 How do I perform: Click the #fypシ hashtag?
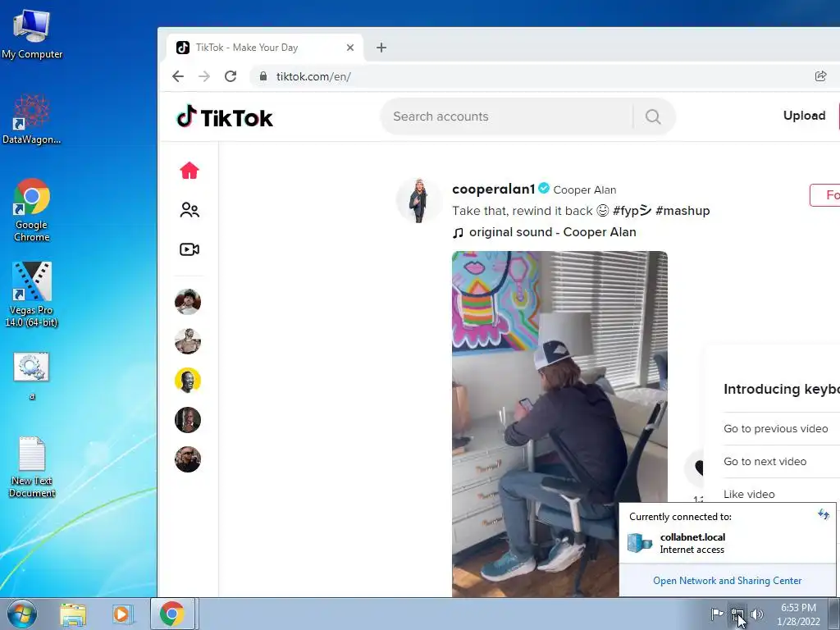[632, 211]
